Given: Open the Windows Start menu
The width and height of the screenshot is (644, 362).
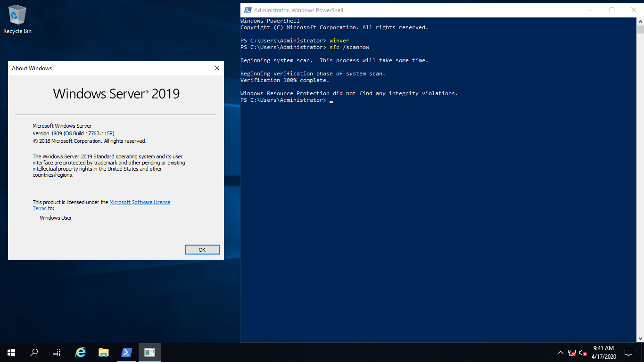Looking at the screenshot, I should pos(11,353).
